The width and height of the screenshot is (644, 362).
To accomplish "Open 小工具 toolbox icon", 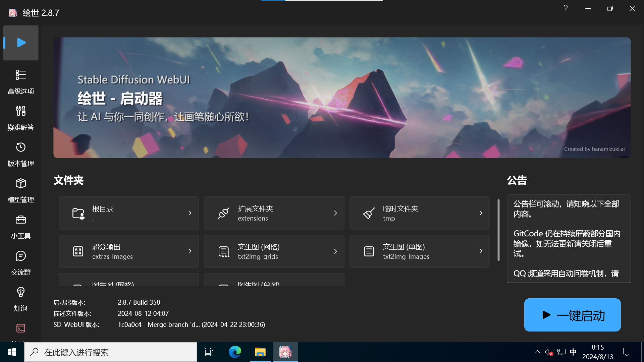I will point(21,220).
